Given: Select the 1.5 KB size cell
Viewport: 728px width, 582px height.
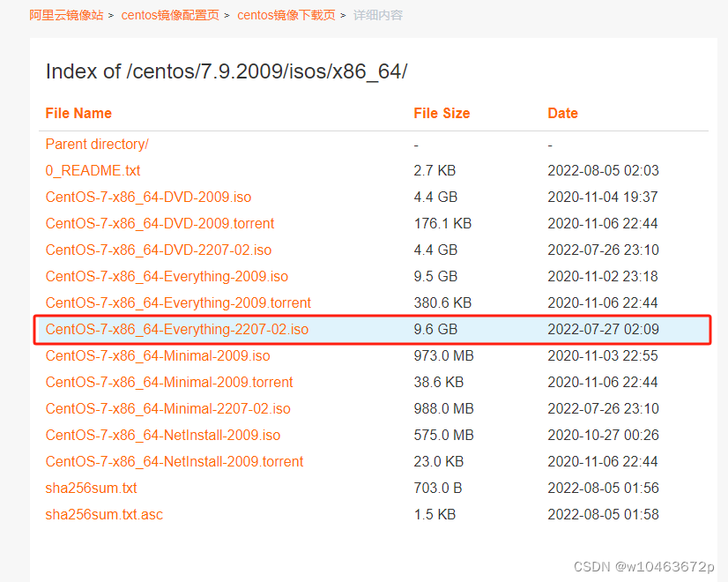Looking at the screenshot, I should (x=435, y=515).
